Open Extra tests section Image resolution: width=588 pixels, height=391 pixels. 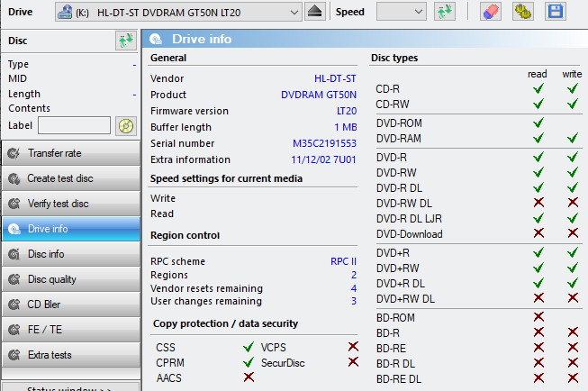coord(71,355)
